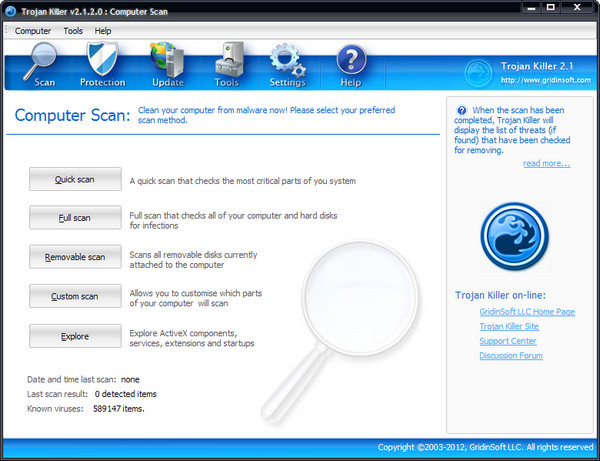600x461 pixels.
Task: Open the Protection shield section
Action: click(102, 66)
